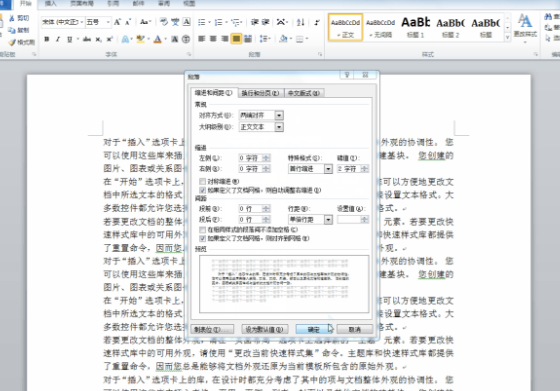560x391 pixels.
Task: Click the Increase Indent icon
Action: 265,22
